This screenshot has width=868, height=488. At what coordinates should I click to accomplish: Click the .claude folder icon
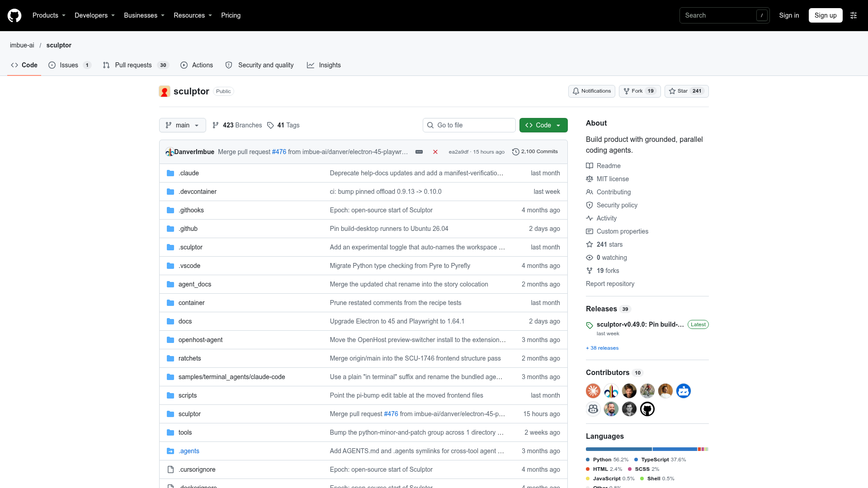click(x=170, y=173)
